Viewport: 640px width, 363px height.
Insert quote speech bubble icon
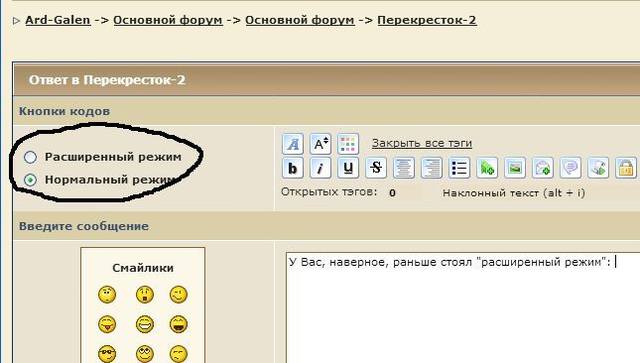coord(570,168)
